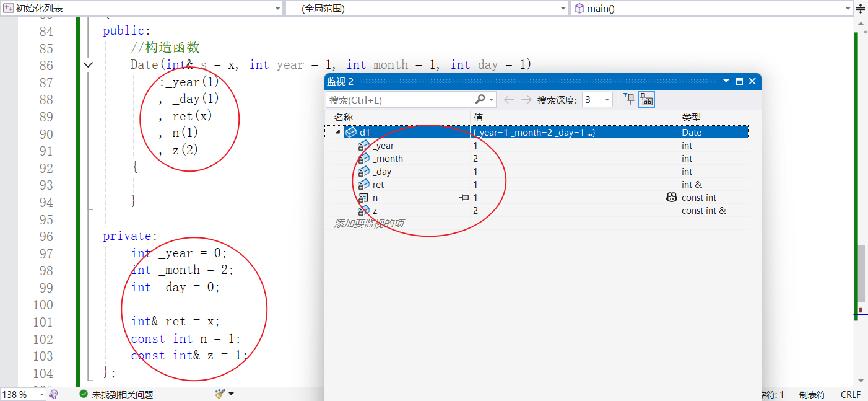Click the magnifier search icon in watch window
This screenshot has height=401, width=868.
tap(480, 100)
